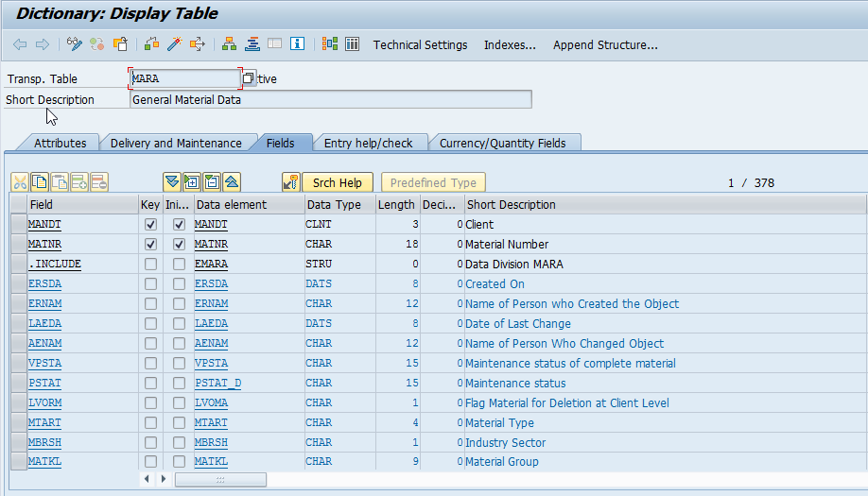Toggle Initial Values checkbox for MATNR
868x496 pixels.
pyautogui.click(x=179, y=245)
